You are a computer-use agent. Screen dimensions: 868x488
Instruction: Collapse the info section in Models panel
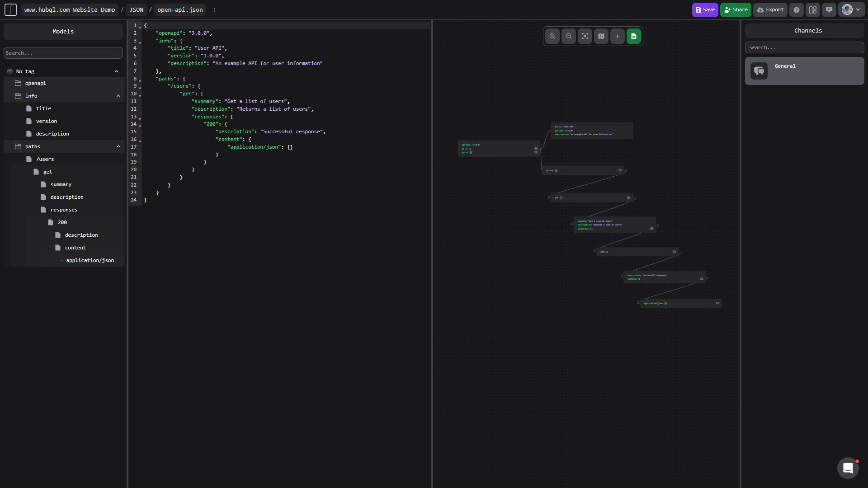tap(118, 96)
